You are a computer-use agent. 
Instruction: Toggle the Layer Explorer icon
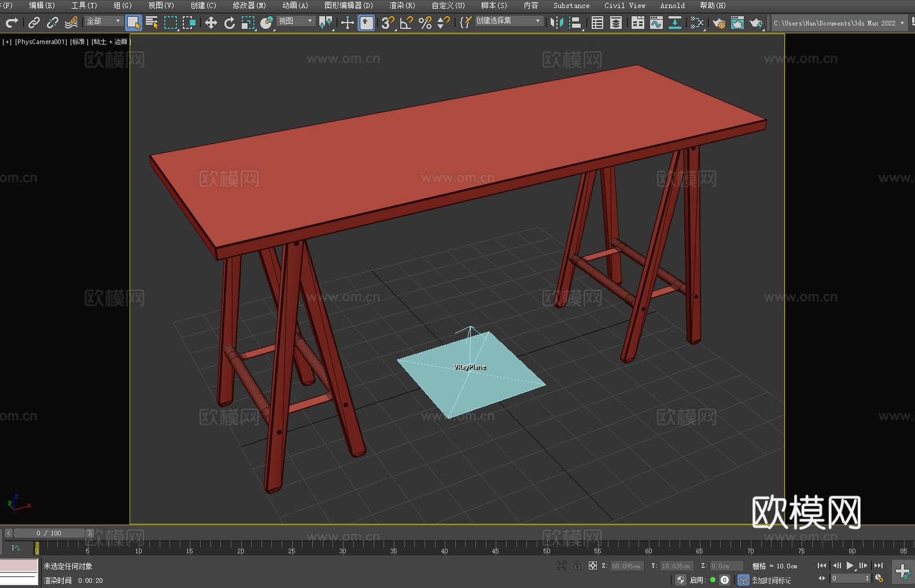click(616, 23)
